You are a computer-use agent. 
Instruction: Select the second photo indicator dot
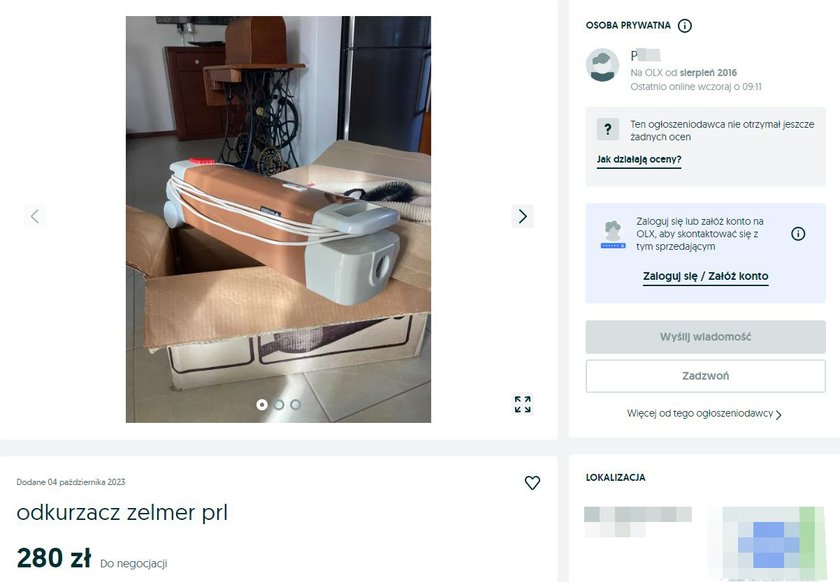(279, 405)
